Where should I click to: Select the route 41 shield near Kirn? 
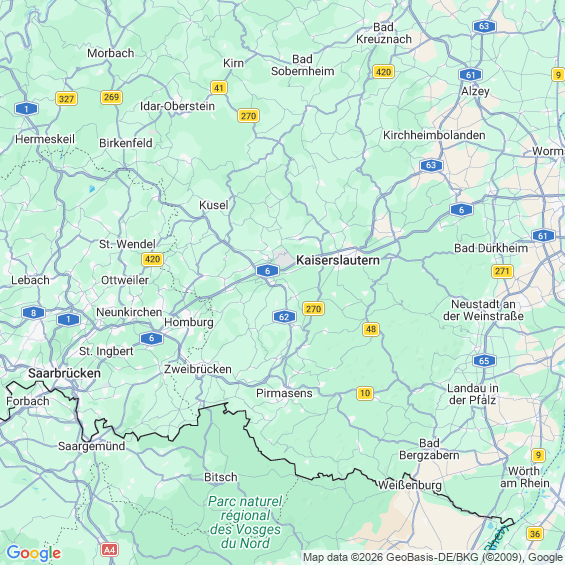(219, 88)
